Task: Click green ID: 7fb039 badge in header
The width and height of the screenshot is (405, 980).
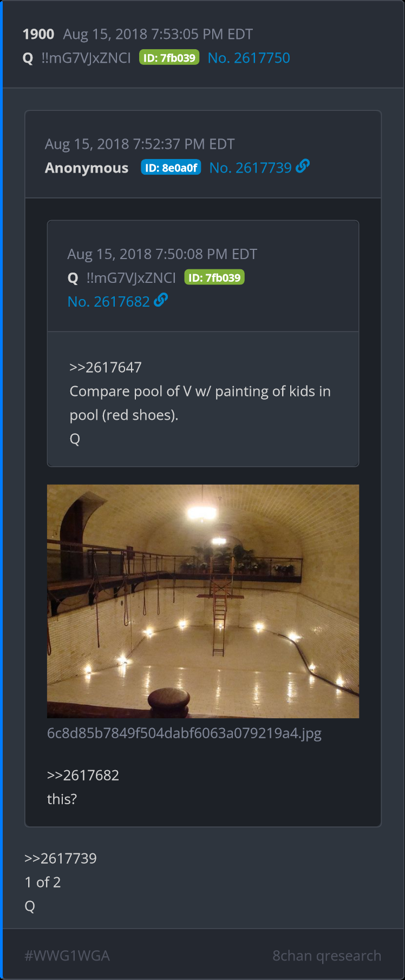Action: 169,57
